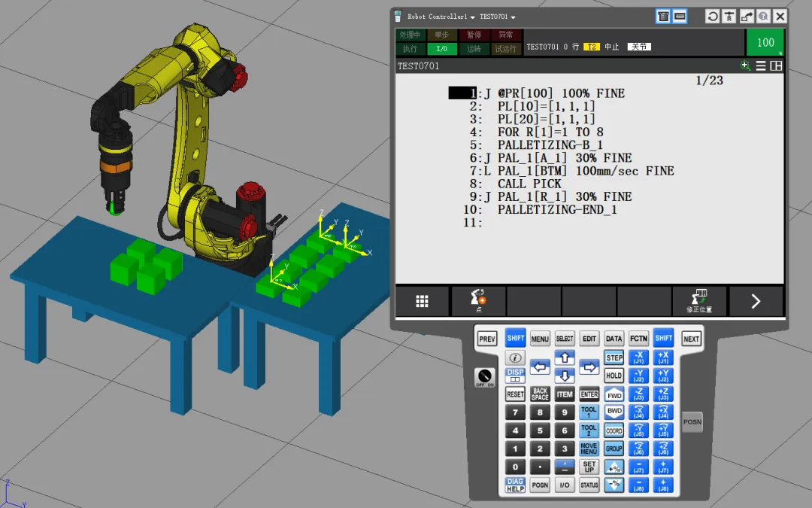Click the up arrow key

[565, 357]
